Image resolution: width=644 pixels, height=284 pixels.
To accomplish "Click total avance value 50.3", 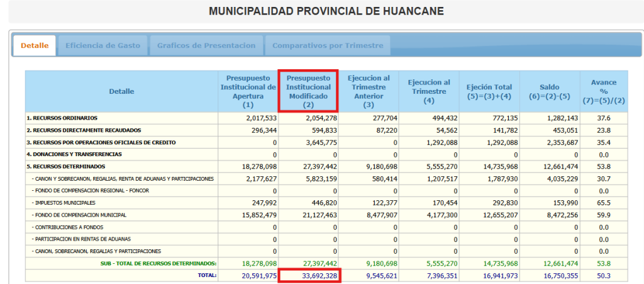I will click(604, 276).
